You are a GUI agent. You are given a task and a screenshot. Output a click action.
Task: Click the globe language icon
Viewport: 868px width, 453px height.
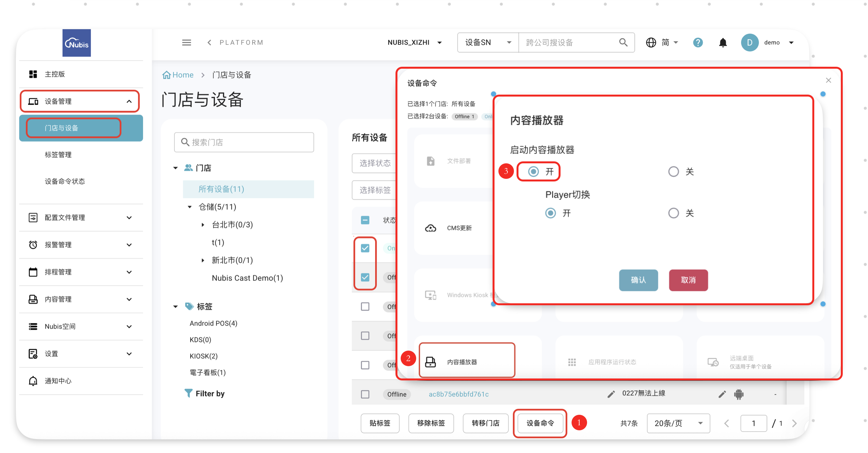tap(651, 42)
